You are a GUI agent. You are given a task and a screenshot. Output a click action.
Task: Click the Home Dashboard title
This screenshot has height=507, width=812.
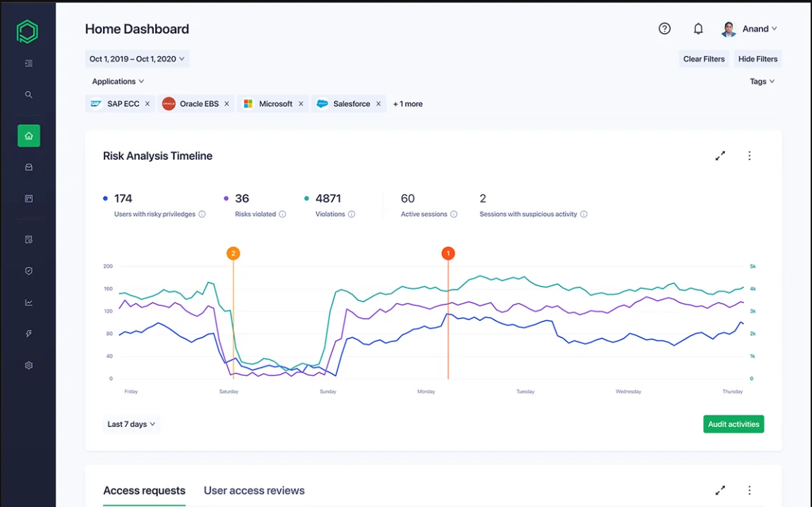[137, 29]
